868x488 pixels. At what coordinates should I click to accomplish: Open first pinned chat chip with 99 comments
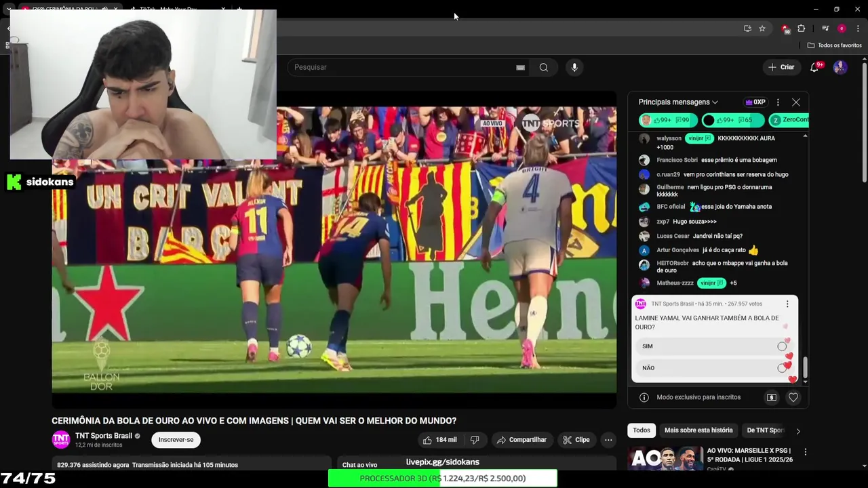click(x=668, y=120)
